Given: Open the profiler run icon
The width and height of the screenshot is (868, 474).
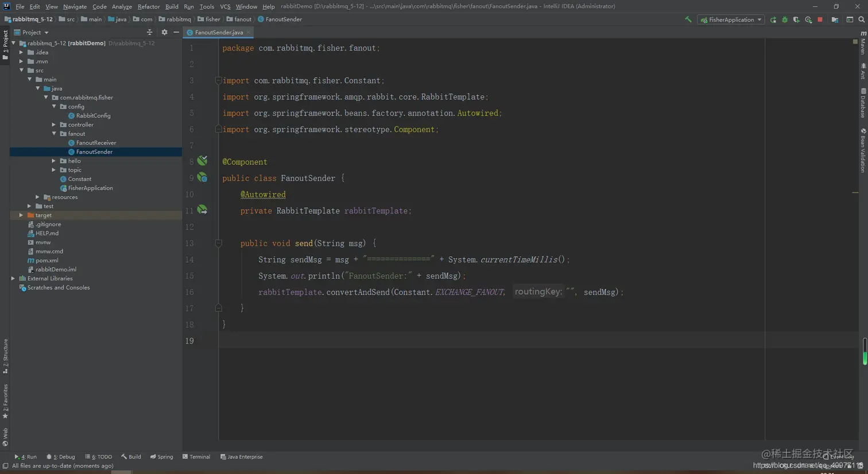Looking at the screenshot, I should tap(808, 20).
